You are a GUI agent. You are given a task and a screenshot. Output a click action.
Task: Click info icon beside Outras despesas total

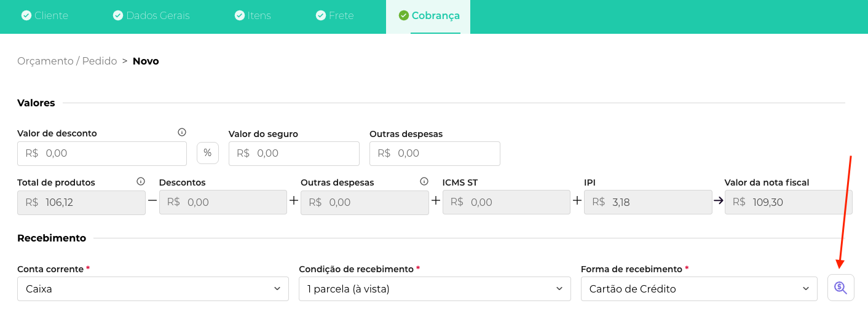pyautogui.click(x=424, y=181)
